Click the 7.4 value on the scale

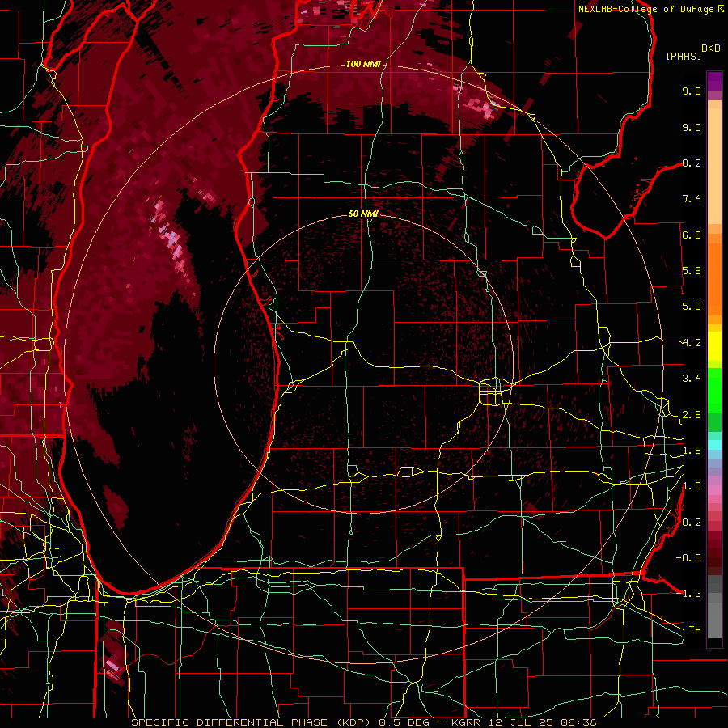click(x=692, y=199)
